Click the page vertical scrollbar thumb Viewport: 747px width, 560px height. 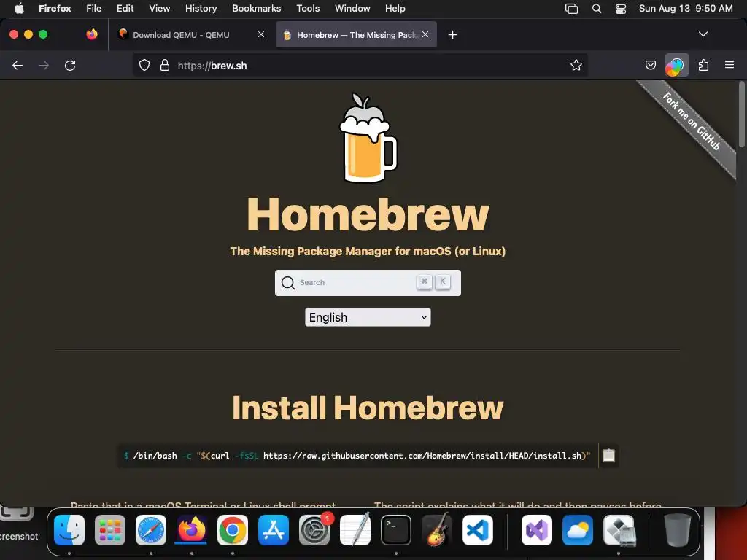742,114
